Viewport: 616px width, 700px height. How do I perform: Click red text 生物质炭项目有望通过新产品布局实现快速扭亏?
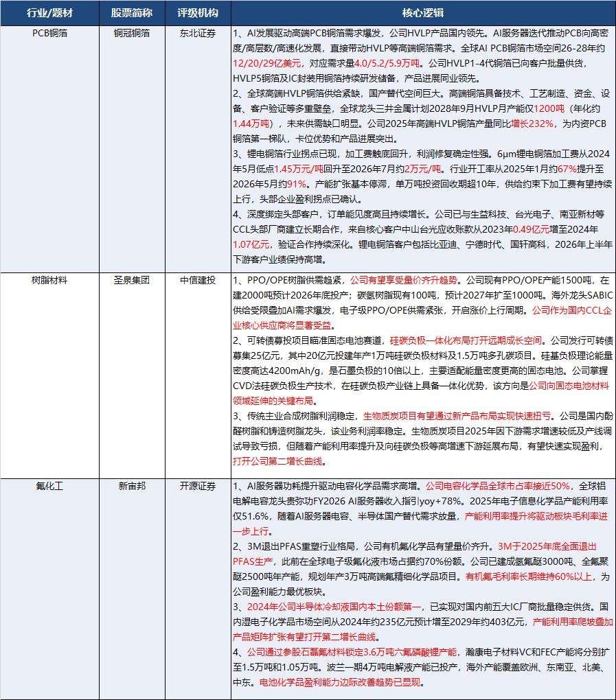(457, 416)
